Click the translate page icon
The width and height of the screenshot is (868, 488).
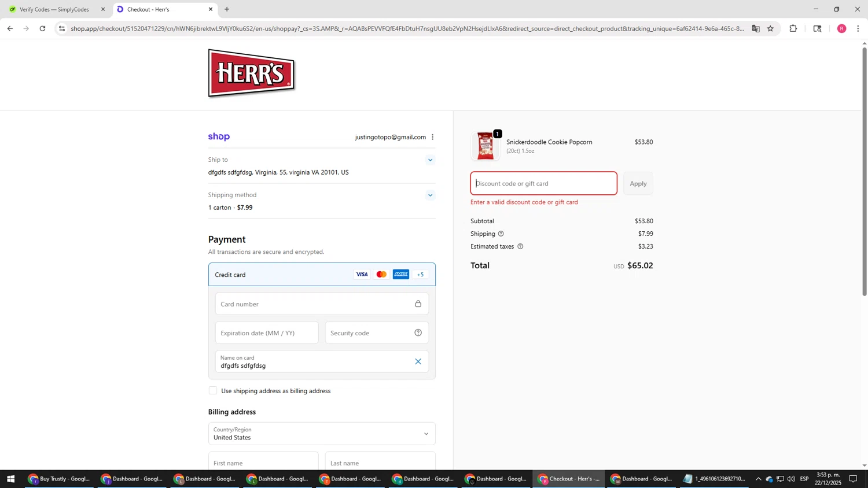coord(756,28)
